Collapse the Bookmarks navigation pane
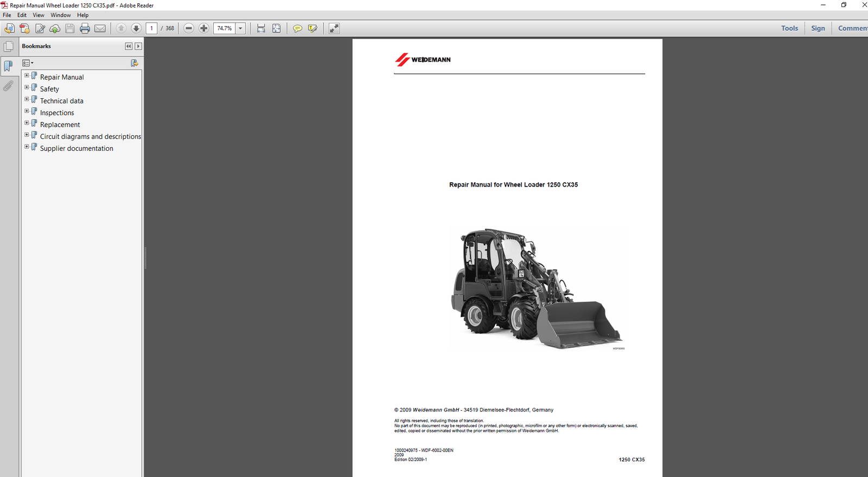This screenshot has height=477, width=868. click(x=129, y=46)
